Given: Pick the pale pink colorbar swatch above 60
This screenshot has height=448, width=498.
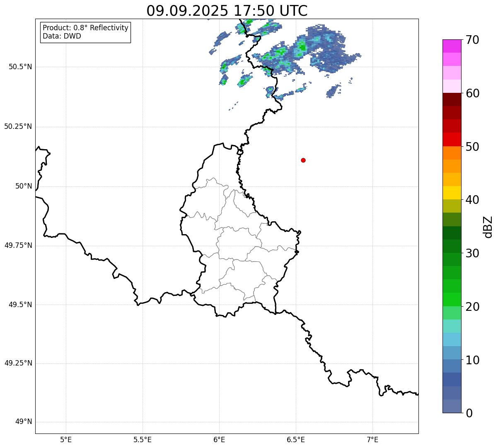Looking at the screenshot, I should coord(452,86).
